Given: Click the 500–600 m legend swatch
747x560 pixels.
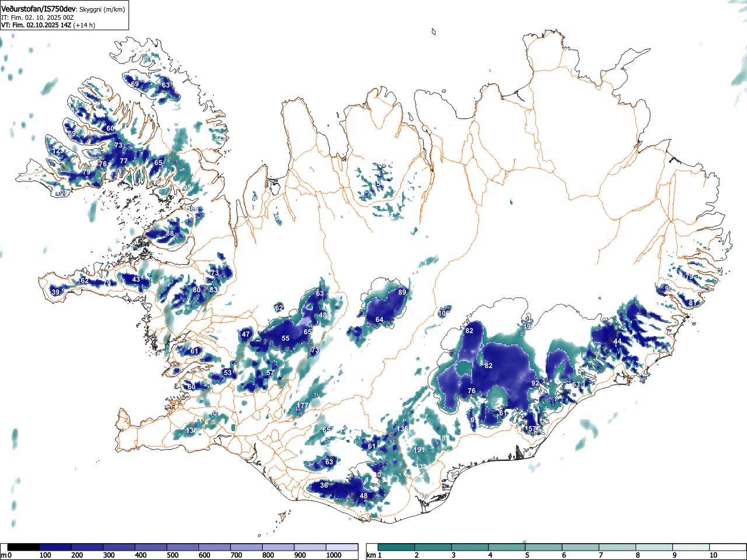Looking at the screenshot, I should coord(183,547).
